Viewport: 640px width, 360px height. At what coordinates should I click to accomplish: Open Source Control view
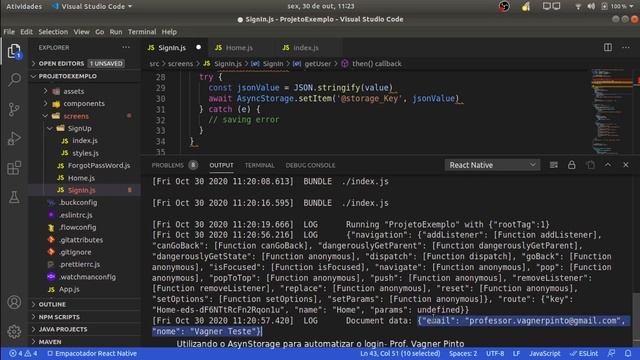coord(14,109)
